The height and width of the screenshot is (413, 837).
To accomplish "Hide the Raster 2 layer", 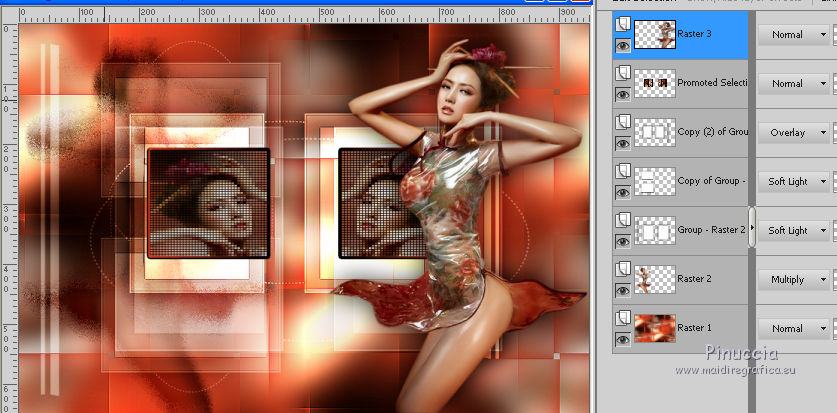I will 623,291.
